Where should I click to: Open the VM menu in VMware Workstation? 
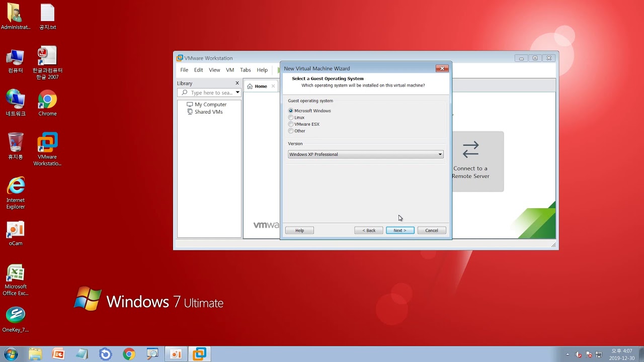tap(230, 70)
